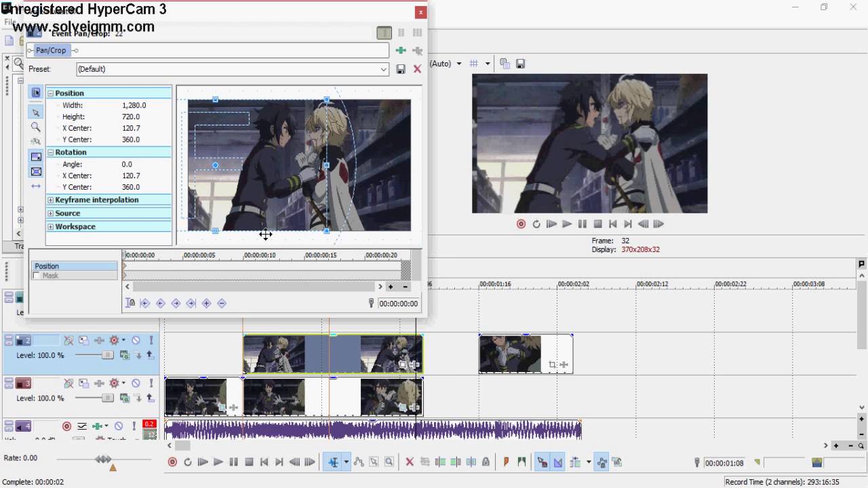Go to the previous keyframe

(161, 304)
